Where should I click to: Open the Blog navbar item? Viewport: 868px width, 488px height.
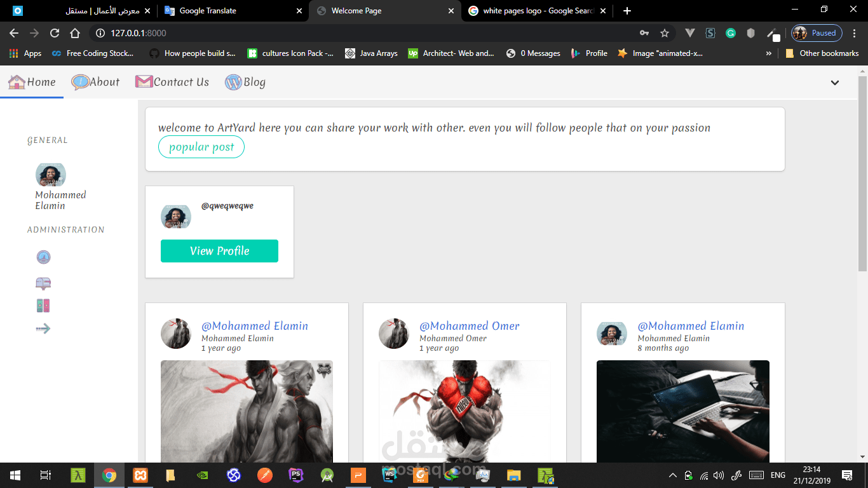click(x=245, y=82)
